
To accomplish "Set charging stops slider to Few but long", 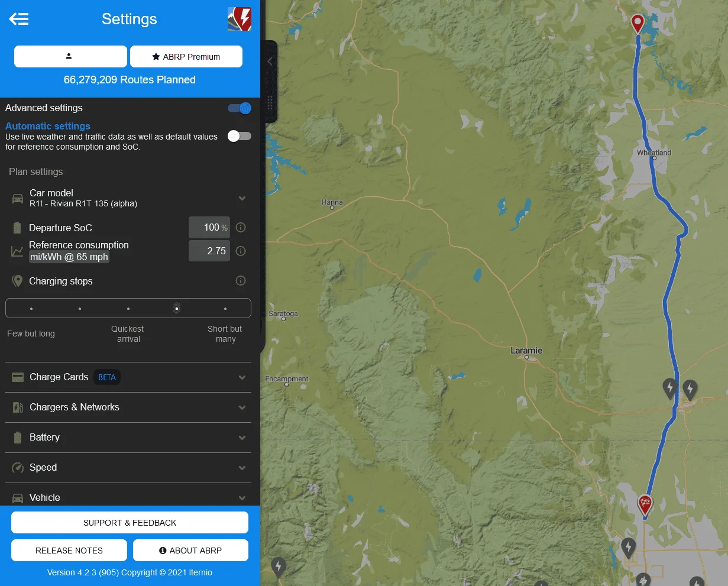I will [31, 309].
